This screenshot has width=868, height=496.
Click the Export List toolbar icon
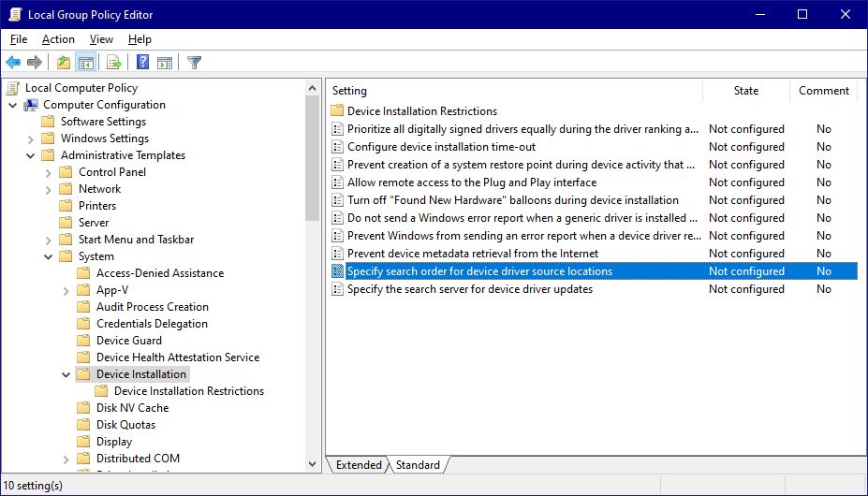[x=114, y=63]
